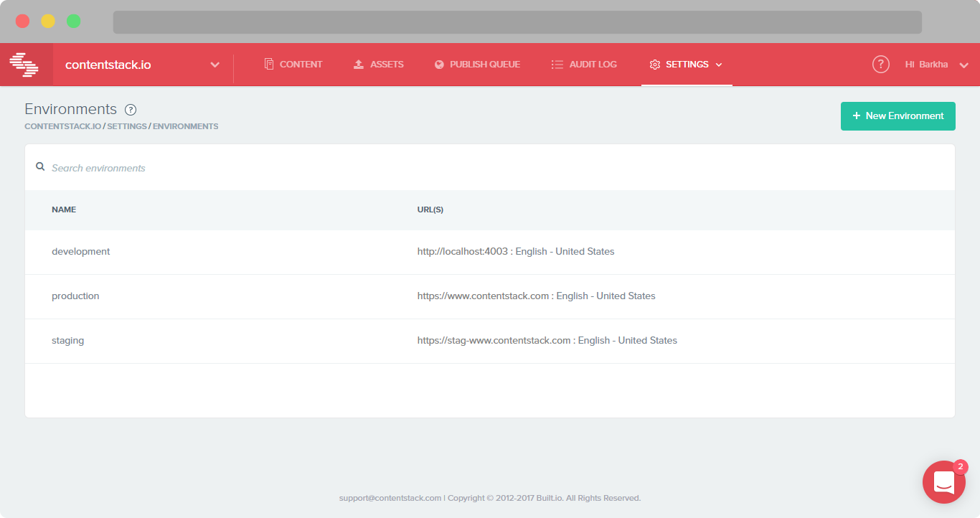Focus the Search environments field
The height and width of the screenshot is (518, 980).
tap(490, 168)
